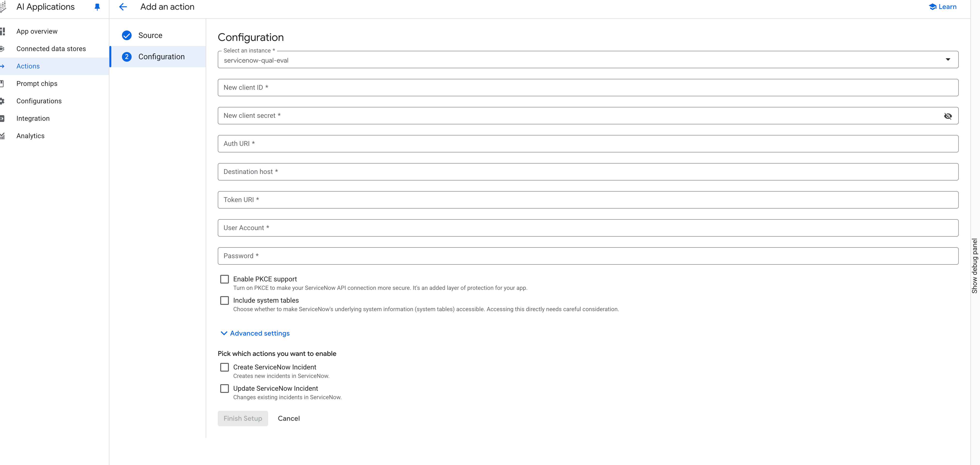Click the Prompt chips sidebar icon
The image size is (980, 465).
[3, 83]
